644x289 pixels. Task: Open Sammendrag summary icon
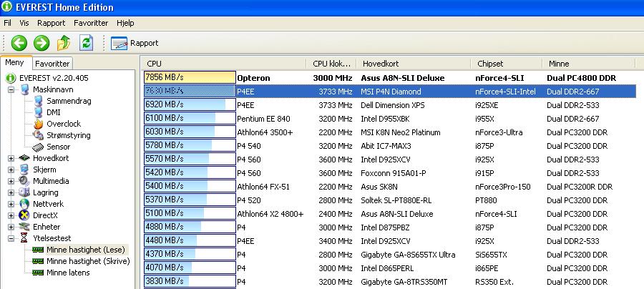[x=38, y=101]
